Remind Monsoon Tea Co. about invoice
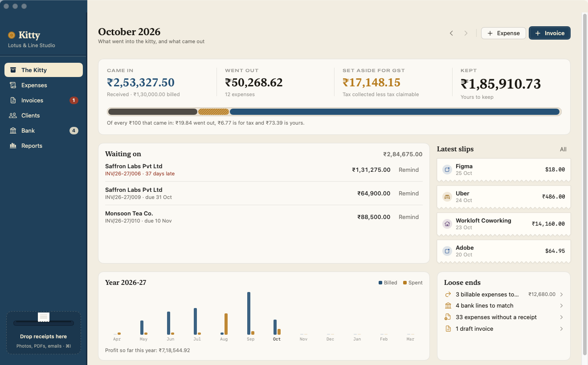The image size is (588, 365). point(408,217)
